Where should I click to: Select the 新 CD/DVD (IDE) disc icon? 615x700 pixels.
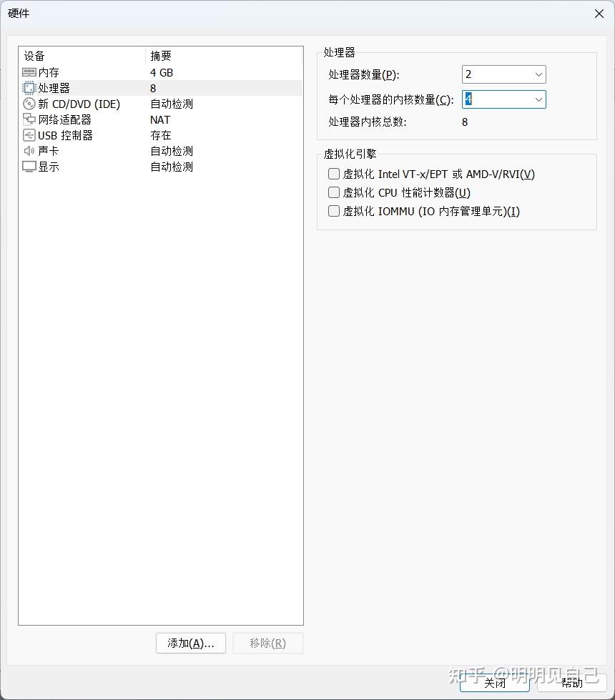29,104
